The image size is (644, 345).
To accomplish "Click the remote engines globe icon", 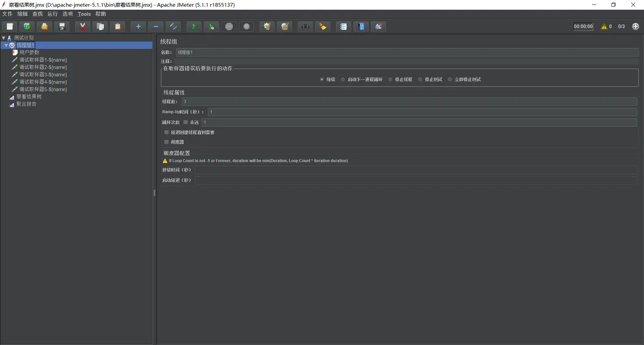I will 636,27.
